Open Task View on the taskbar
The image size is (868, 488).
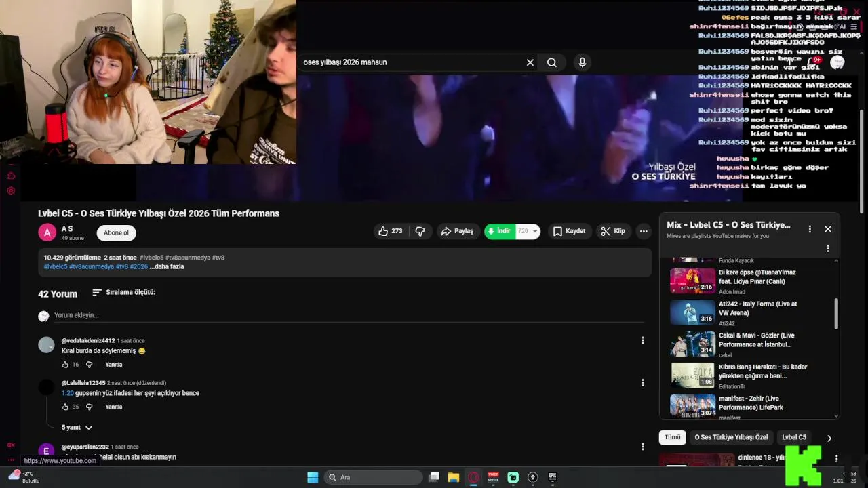(x=434, y=477)
